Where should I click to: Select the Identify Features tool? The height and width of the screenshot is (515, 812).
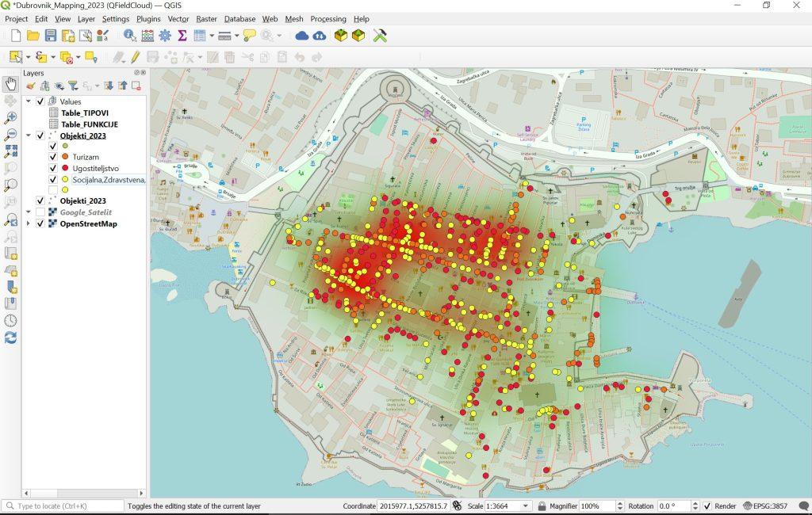pos(129,36)
